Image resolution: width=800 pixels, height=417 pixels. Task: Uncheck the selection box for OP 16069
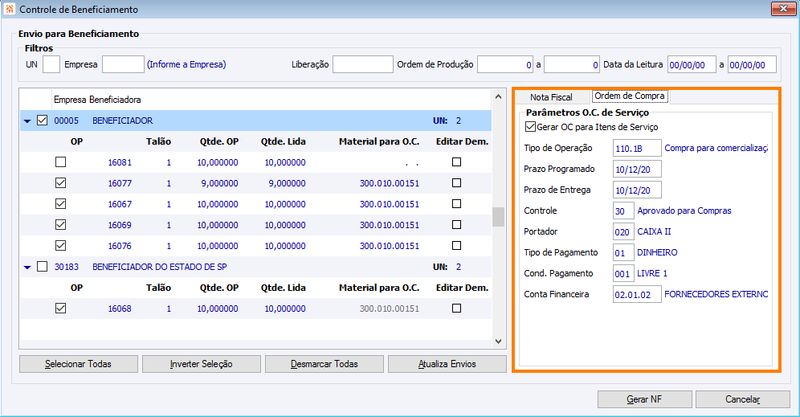pos(61,225)
